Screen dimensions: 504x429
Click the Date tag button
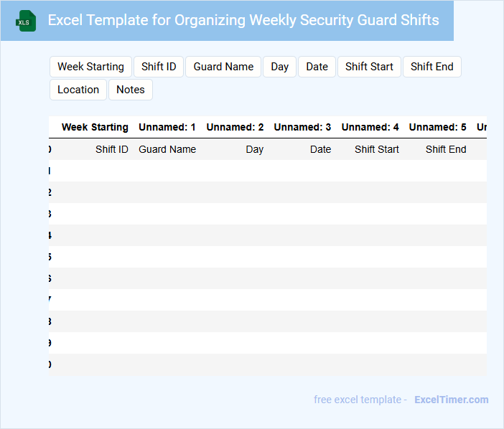point(317,67)
